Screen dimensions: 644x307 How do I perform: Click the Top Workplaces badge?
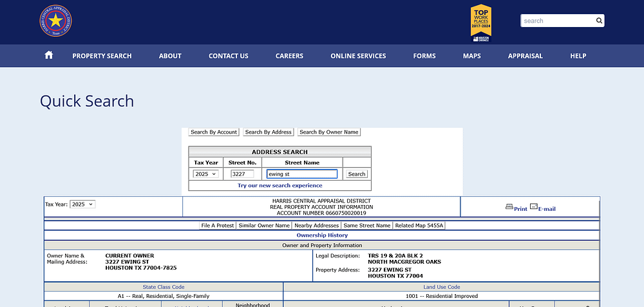coord(481,23)
